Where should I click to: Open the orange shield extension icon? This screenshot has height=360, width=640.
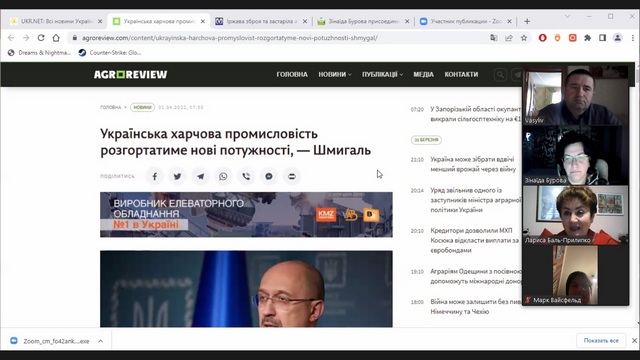[557, 38]
